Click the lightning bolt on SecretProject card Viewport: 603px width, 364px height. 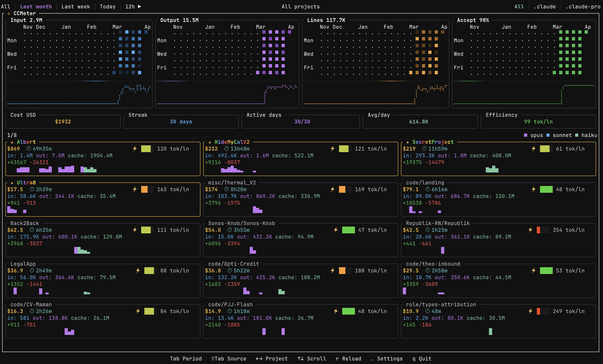(534, 149)
